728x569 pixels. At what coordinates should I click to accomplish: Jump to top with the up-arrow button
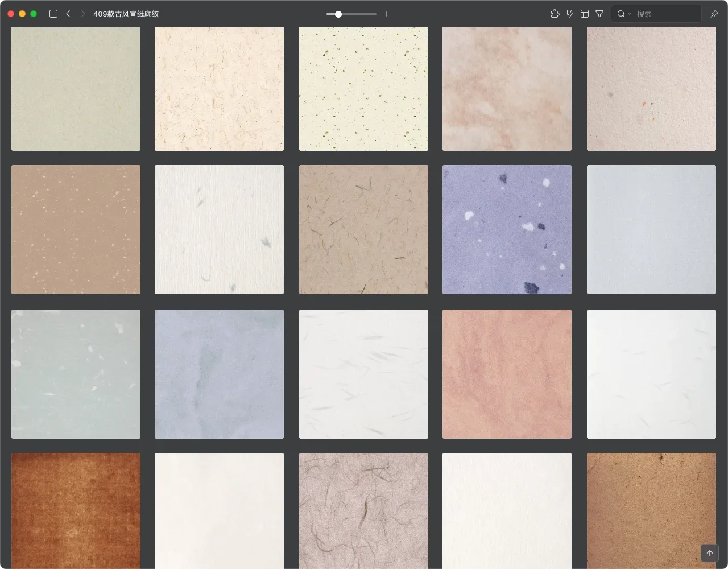[710, 553]
